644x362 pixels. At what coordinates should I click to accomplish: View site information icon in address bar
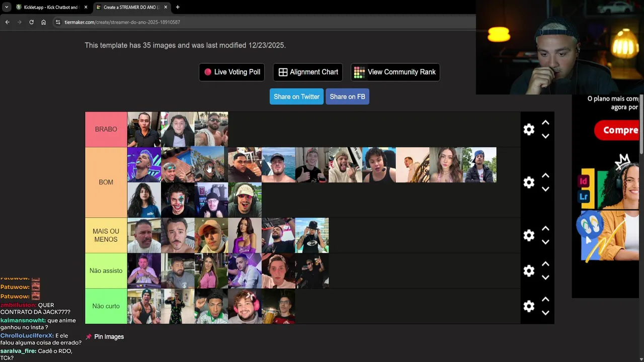point(58,22)
